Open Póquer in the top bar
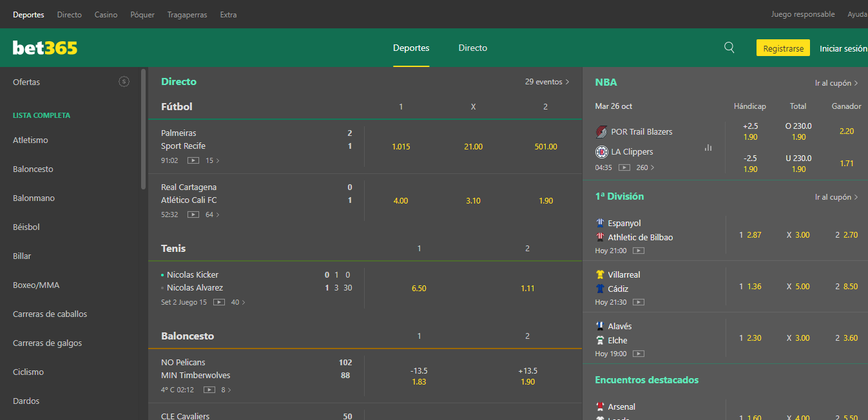The image size is (868, 420). [142, 14]
